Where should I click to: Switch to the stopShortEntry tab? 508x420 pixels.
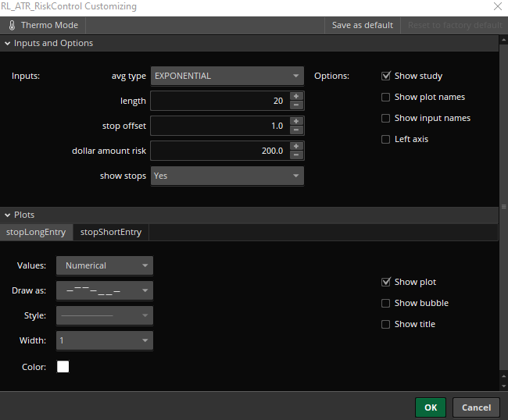tap(111, 232)
